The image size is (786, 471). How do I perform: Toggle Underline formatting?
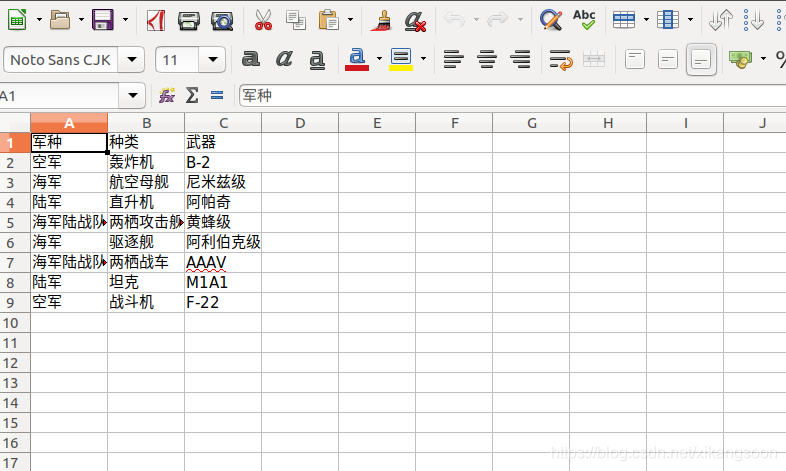pyautogui.click(x=317, y=60)
